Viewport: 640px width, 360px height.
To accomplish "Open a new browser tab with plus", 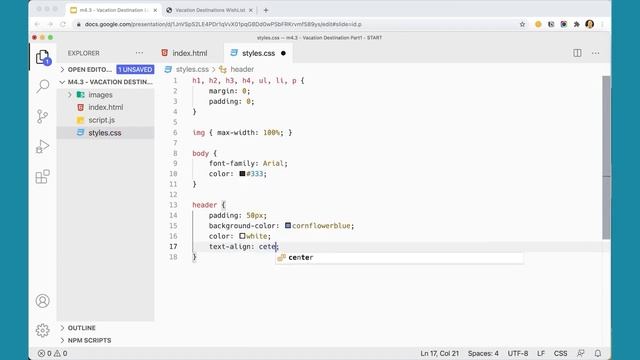I will [266, 10].
